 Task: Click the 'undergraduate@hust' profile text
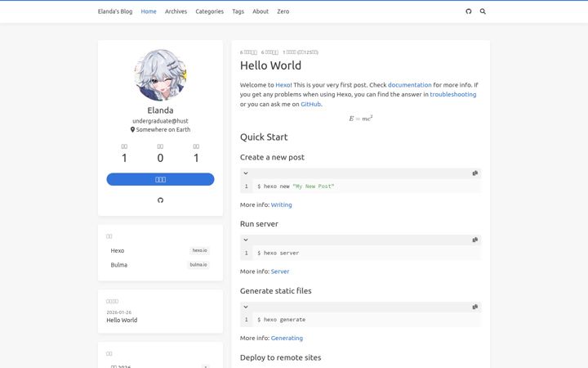tap(160, 121)
